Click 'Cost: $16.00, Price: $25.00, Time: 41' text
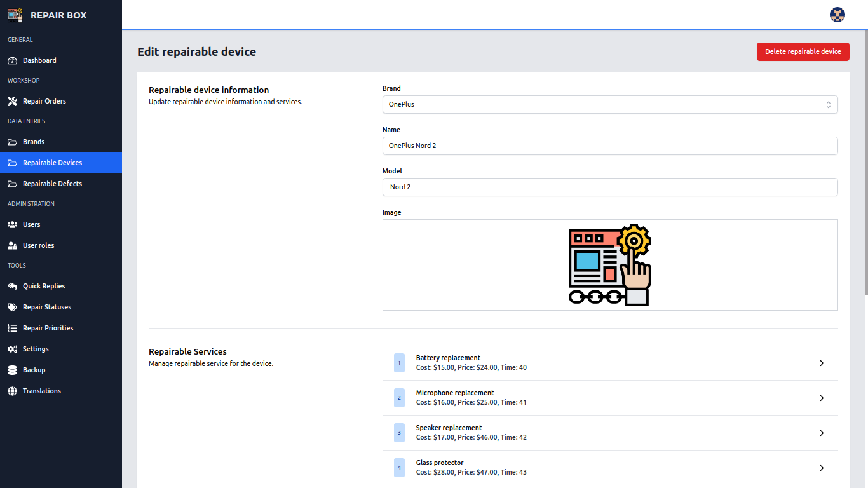This screenshot has width=868, height=488. 471,403
